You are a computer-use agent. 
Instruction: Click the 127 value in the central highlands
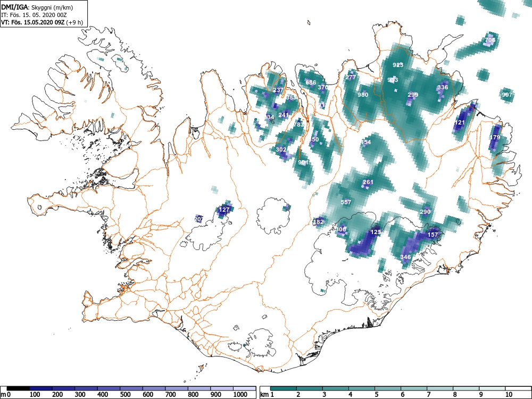pyautogui.click(x=225, y=210)
